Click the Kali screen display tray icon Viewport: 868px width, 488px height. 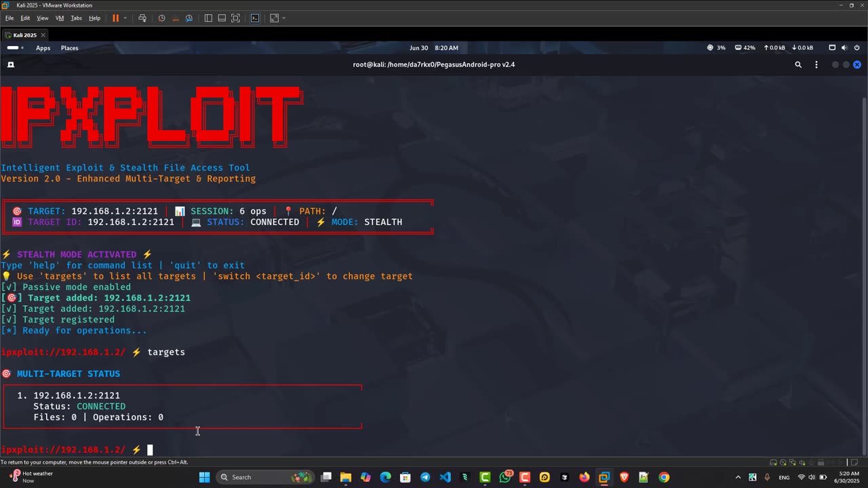pos(832,48)
